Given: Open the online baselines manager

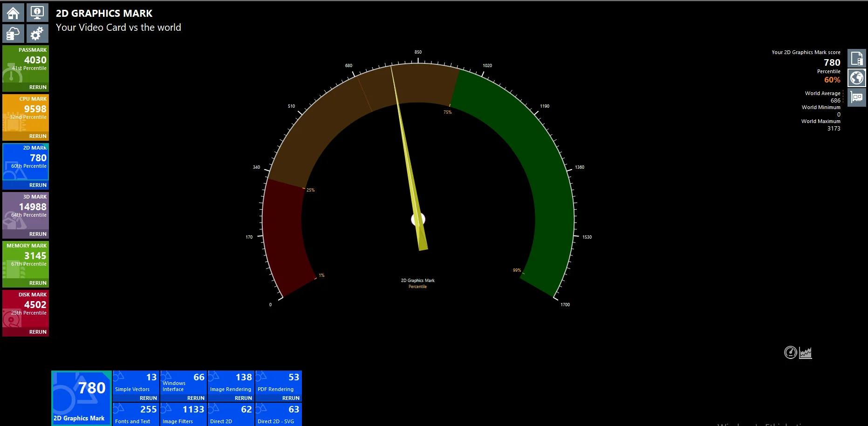Looking at the screenshot, I should coord(13,33).
